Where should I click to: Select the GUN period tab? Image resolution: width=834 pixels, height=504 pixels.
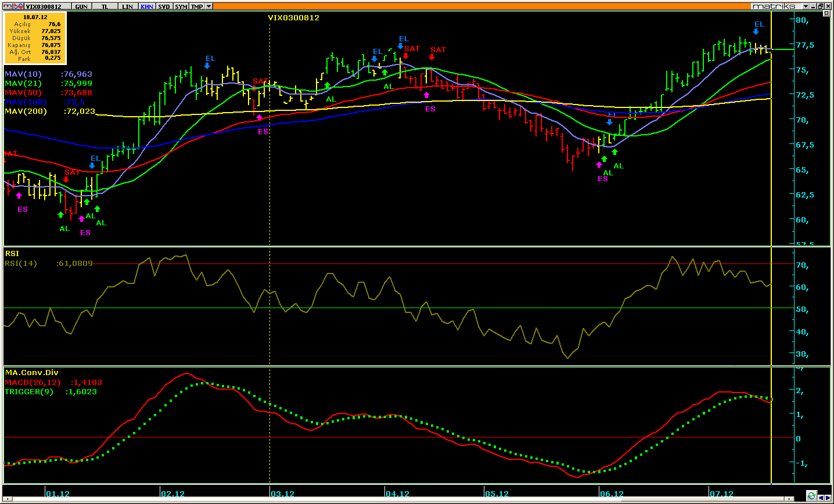(81, 6)
